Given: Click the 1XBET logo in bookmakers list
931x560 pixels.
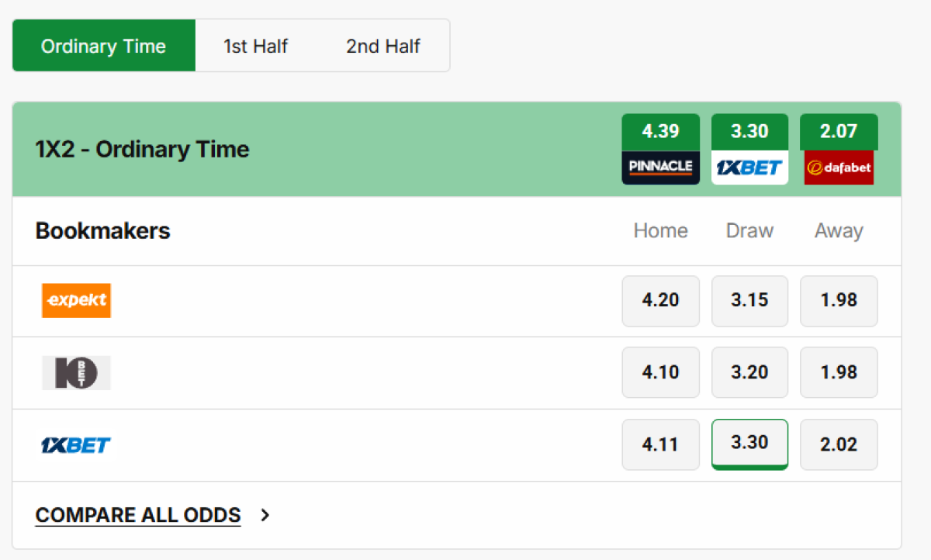Looking at the screenshot, I should point(76,444).
